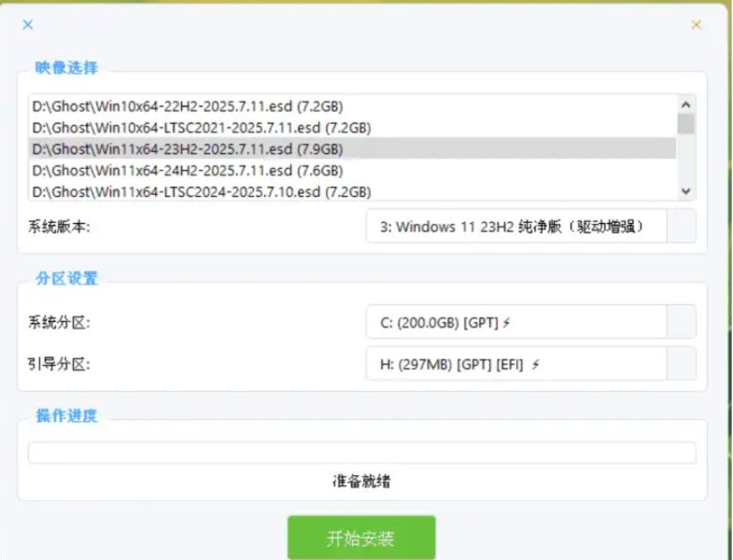Click the blue X icon at top left
Image resolution: width=733 pixels, height=560 pixels.
[28, 24]
